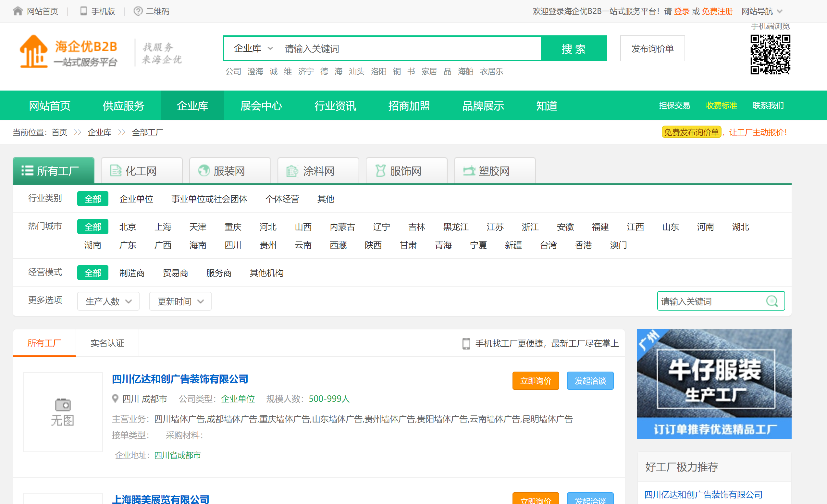Filter by city 香港

583,245
